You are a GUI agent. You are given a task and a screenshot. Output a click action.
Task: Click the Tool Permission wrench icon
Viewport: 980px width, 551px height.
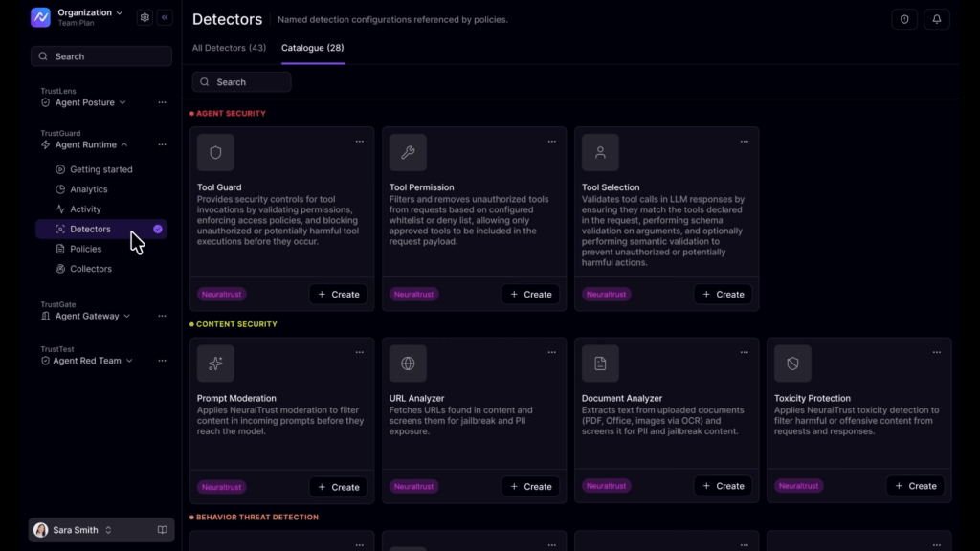click(x=408, y=152)
